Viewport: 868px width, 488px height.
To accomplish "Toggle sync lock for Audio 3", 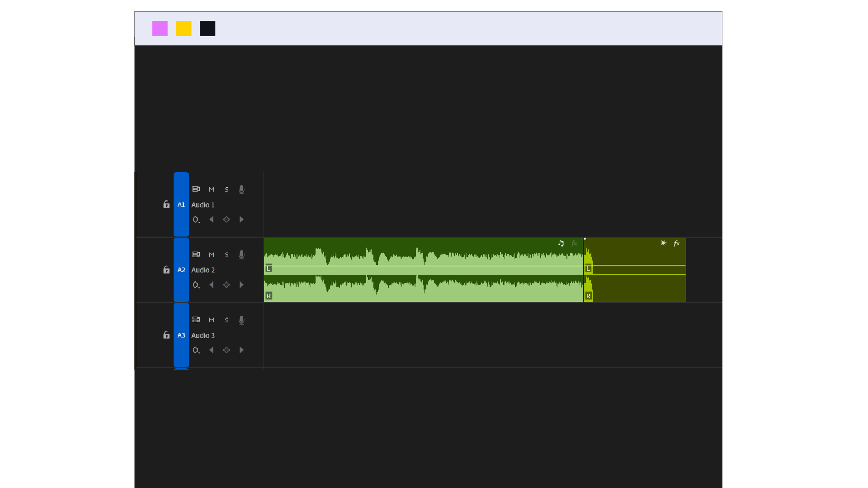I will [196, 319].
